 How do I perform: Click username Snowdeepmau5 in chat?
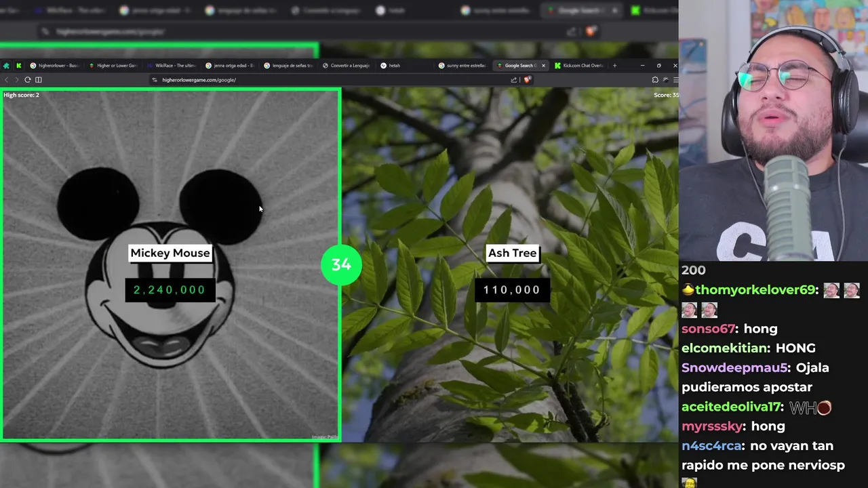tap(735, 368)
